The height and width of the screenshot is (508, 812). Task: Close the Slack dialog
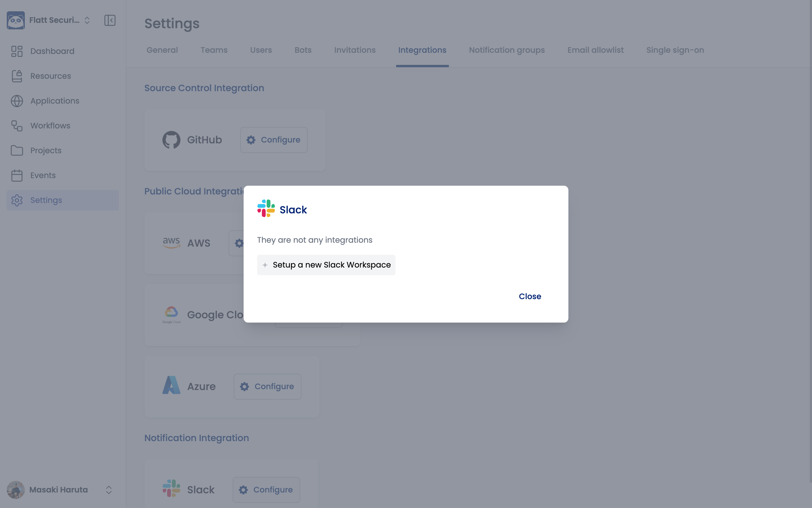point(530,296)
